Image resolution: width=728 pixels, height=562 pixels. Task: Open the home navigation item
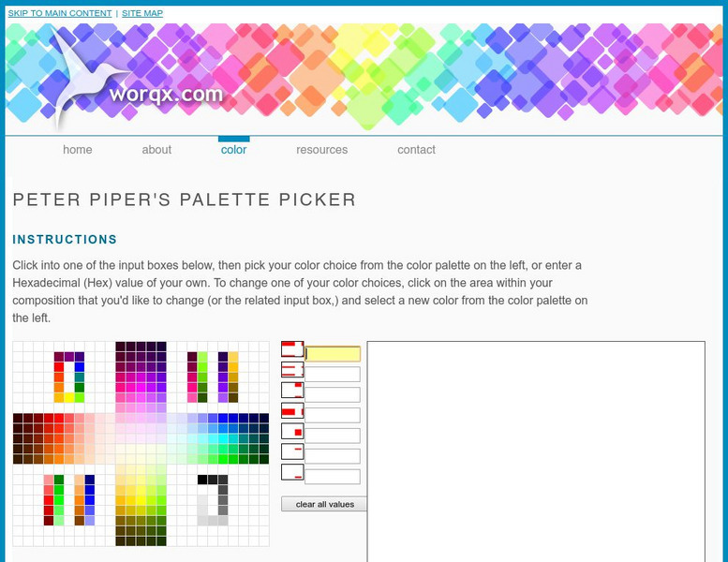[x=78, y=150]
